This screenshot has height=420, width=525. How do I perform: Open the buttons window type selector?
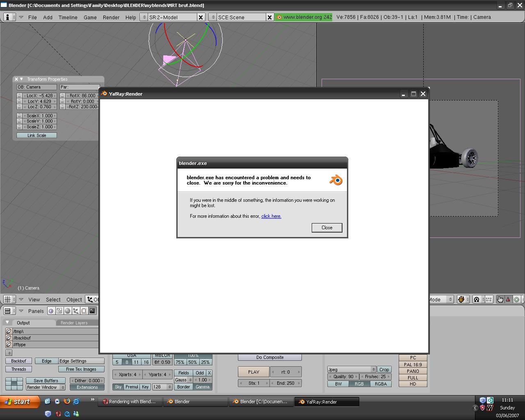point(9,311)
